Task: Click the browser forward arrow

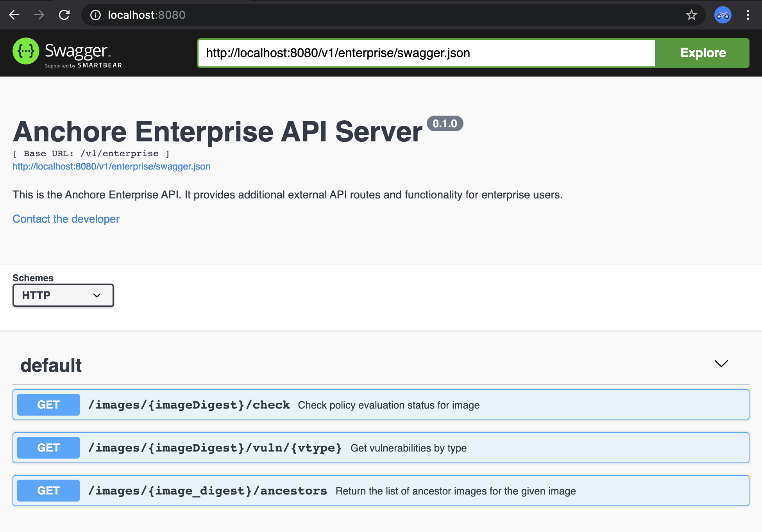Action: (39, 15)
